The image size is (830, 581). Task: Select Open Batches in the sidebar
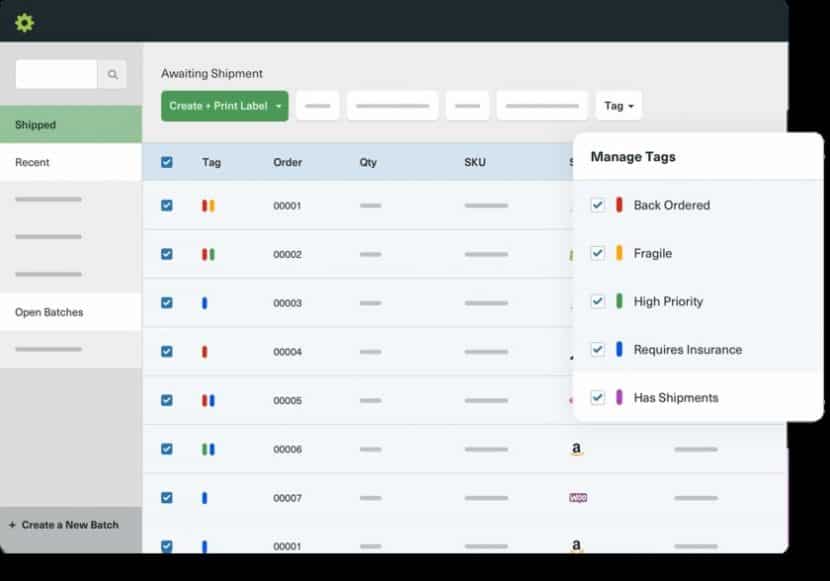47,311
